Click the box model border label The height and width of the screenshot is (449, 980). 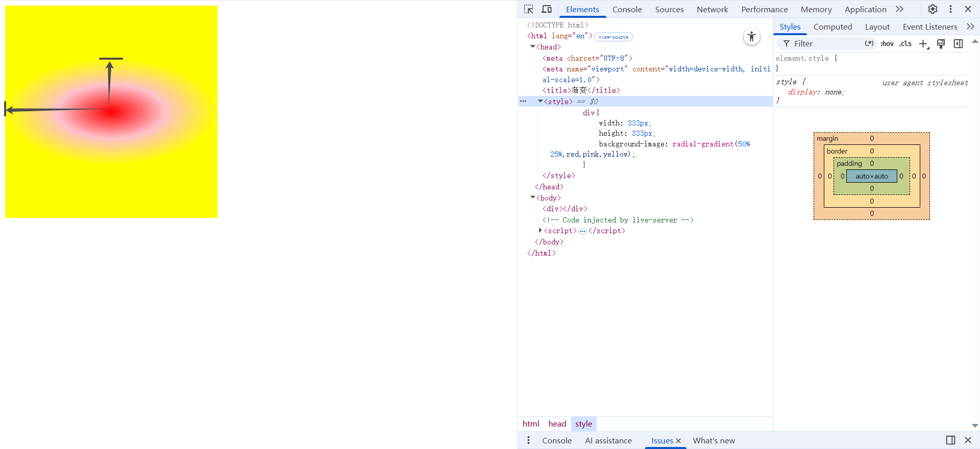click(837, 152)
